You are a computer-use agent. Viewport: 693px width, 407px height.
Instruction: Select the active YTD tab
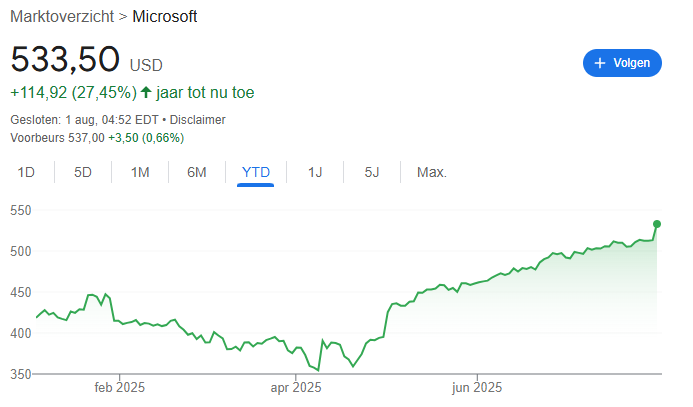[256, 172]
